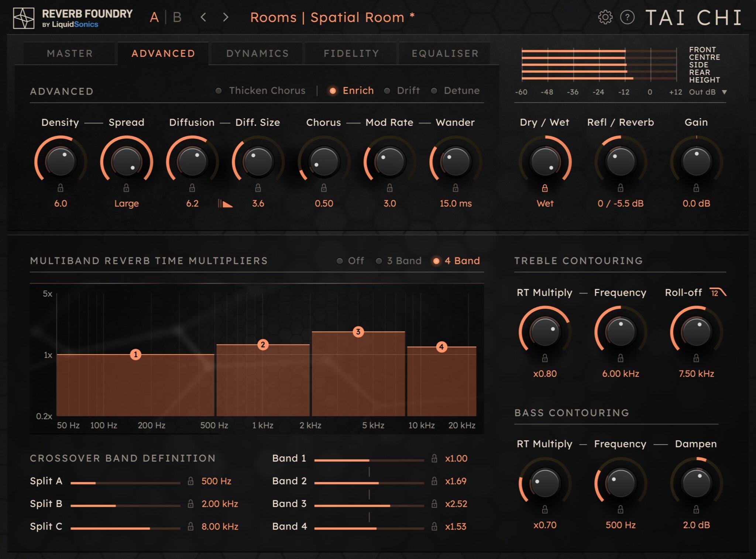Screen dimensions: 756x559
Task: Click the lock icon under the Density knob
Action: tap(61, 187)
